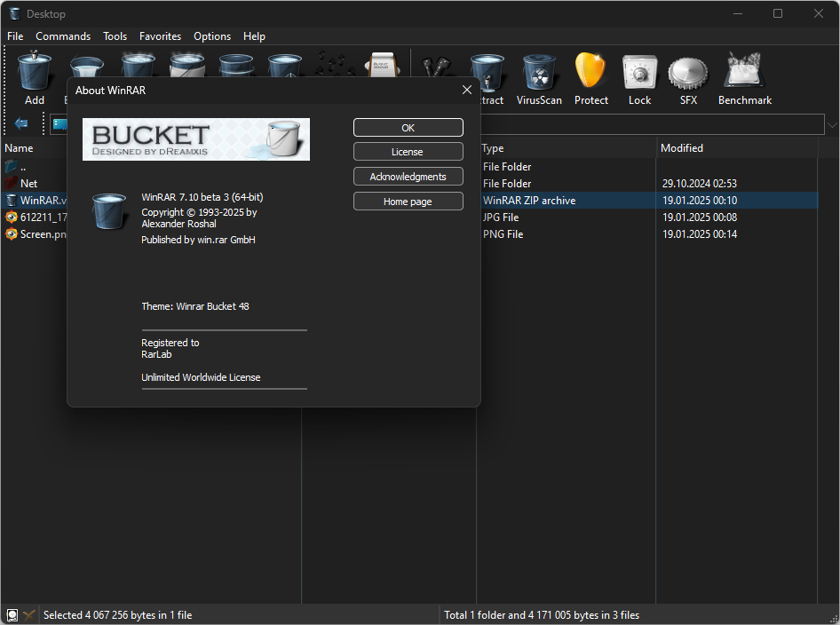This screenshot has height=625, width=840.
Task: Open the License button in About dialog
Action: click(408, 152)
